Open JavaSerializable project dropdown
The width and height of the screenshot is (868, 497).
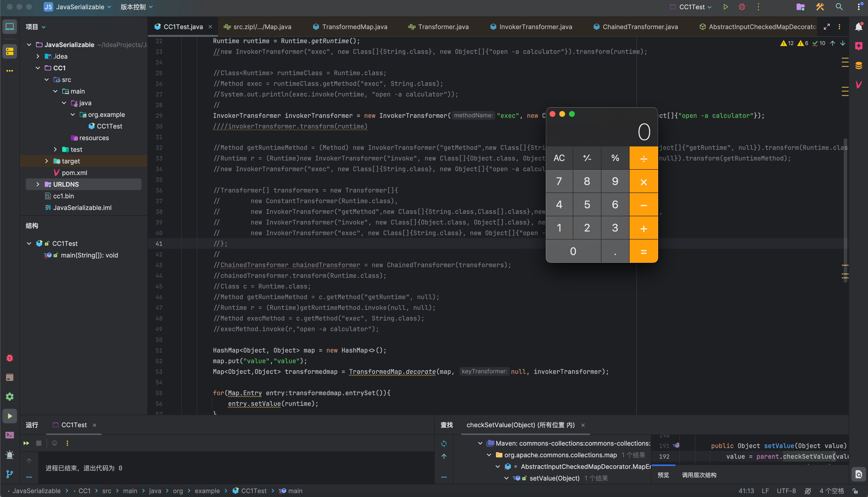click(x=78, y=7)
